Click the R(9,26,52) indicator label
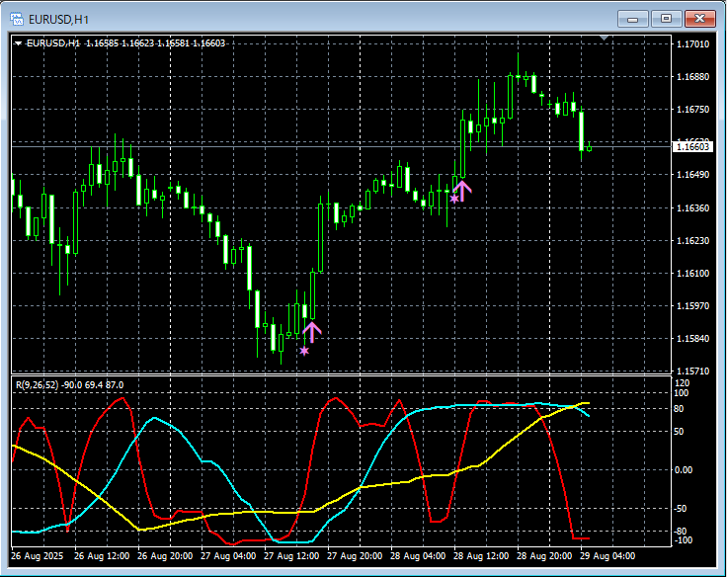This screenshot has height=577, width=728. (x=38, y=384)
